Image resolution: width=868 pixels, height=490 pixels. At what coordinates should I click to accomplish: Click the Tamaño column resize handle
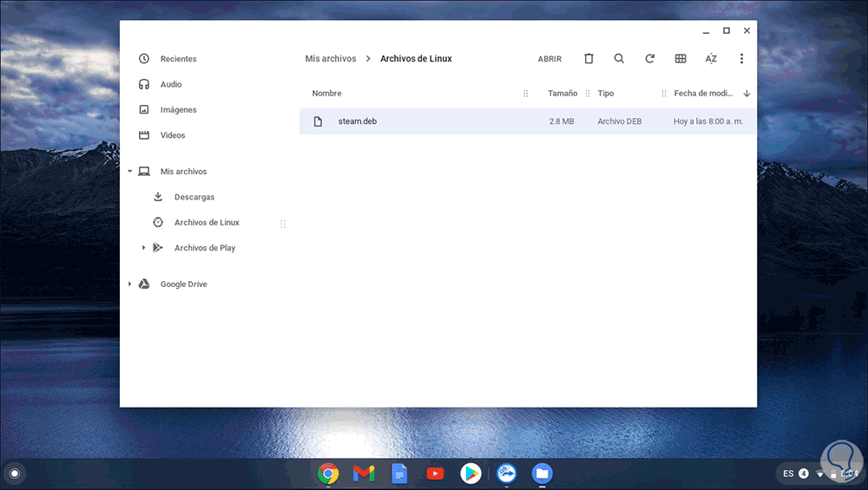pyautogui.click(x=588, y=94)
